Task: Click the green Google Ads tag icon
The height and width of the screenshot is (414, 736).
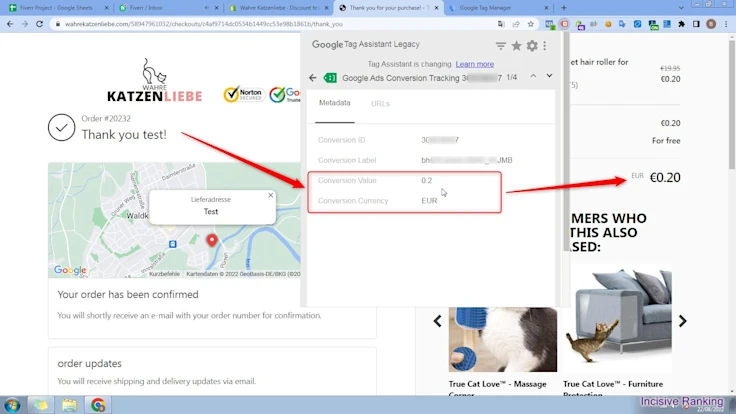Action: [330, 78]
